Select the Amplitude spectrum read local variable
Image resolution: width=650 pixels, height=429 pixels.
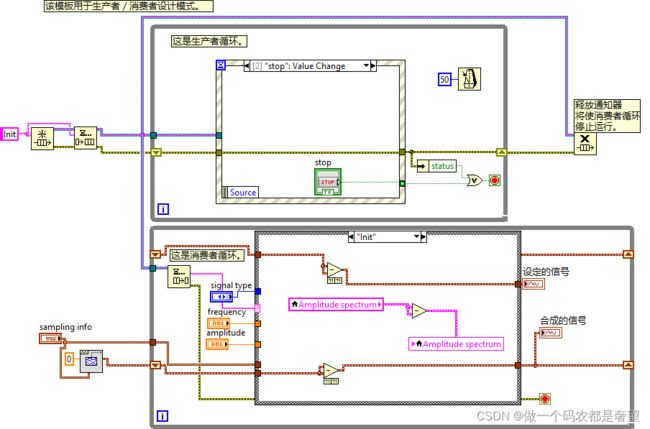[336, 305]
